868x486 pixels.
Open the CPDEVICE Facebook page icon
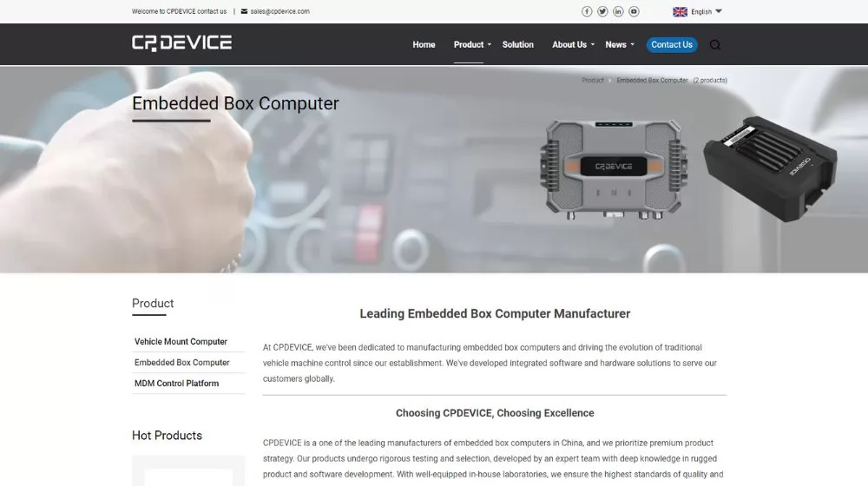[x=587, y=11]
